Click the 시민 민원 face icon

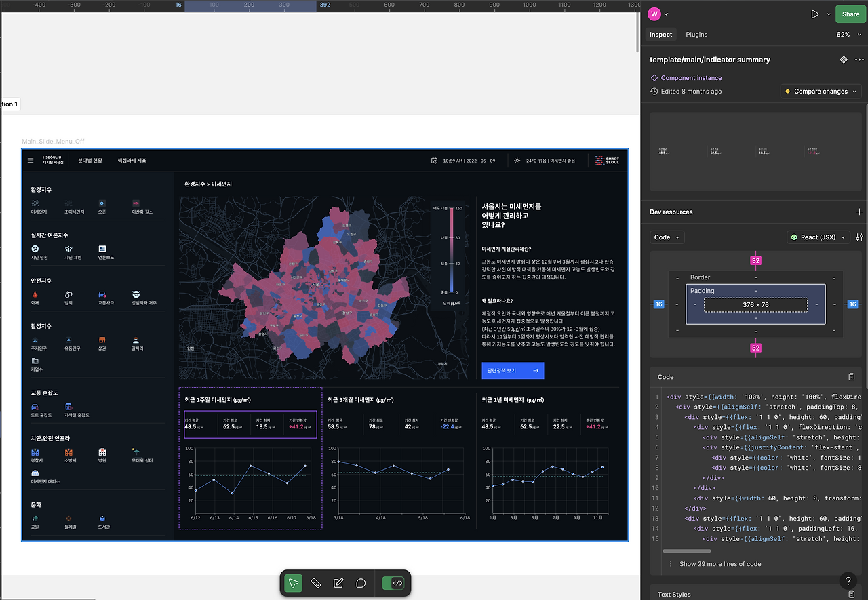coord(35,249)
